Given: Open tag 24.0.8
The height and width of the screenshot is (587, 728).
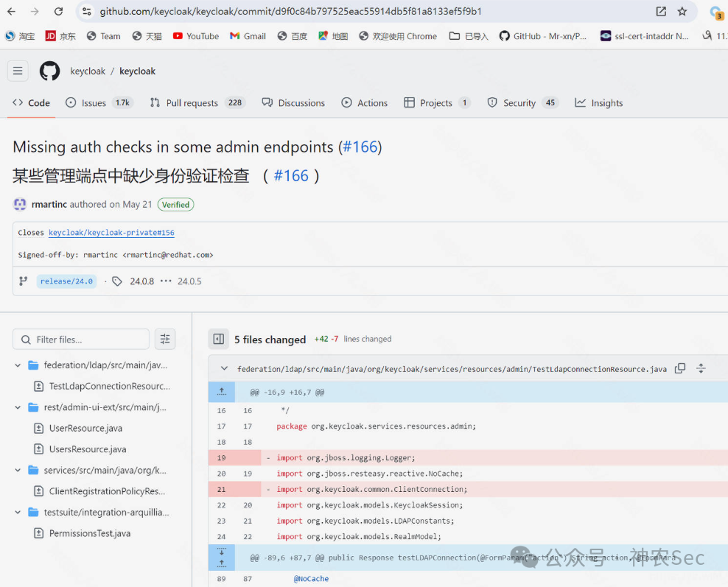Looking at the screenshot, I should click(141, 281).
